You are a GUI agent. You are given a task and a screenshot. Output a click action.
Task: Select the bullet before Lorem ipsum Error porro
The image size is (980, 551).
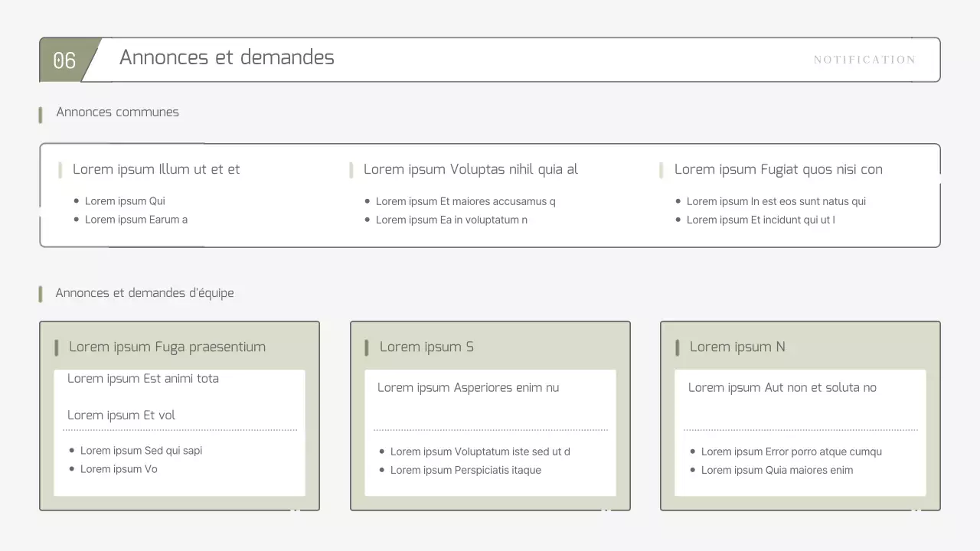point(692,452)
